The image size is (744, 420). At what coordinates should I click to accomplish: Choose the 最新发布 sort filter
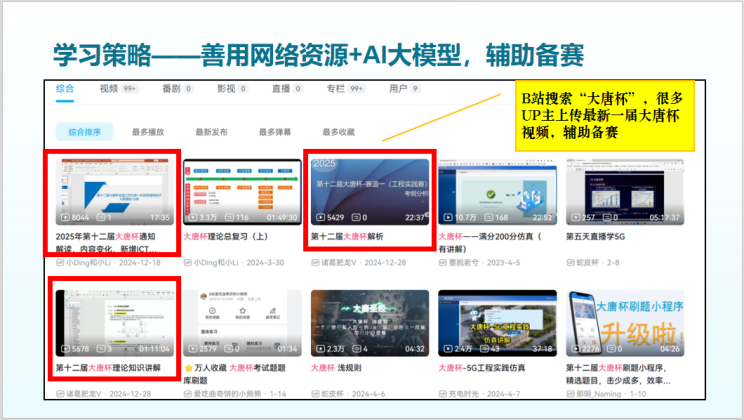pos(211,131)
